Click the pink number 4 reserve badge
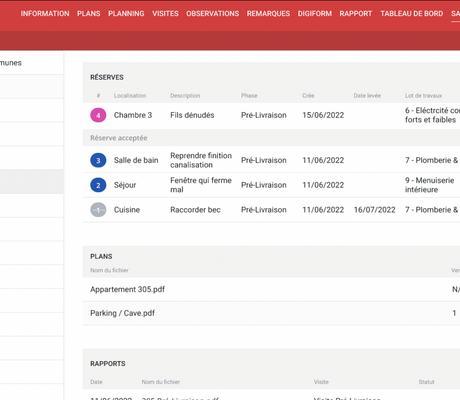The width and height of the screenshot is (460, 400). point(98,115)
